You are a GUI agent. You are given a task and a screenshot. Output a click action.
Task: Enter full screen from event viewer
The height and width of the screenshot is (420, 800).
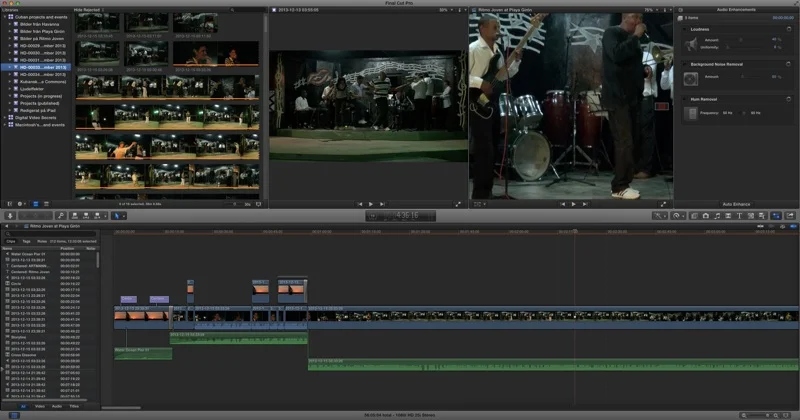point(458,204)
